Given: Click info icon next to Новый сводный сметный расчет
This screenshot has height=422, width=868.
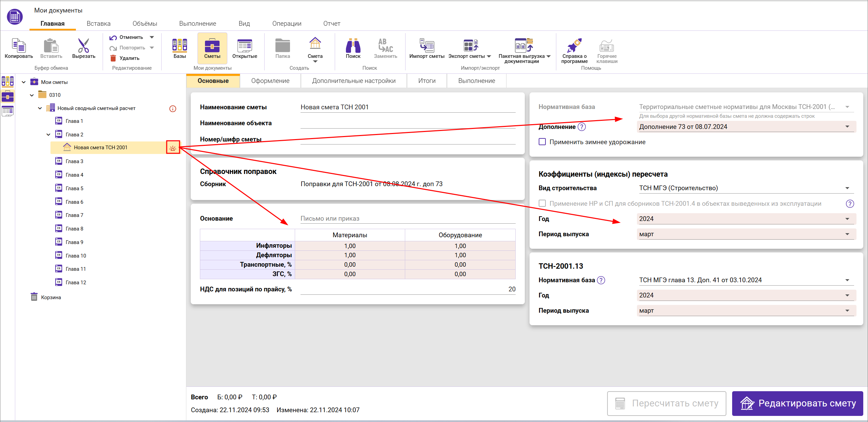Looking at the screenshot, I should point(173,109).
